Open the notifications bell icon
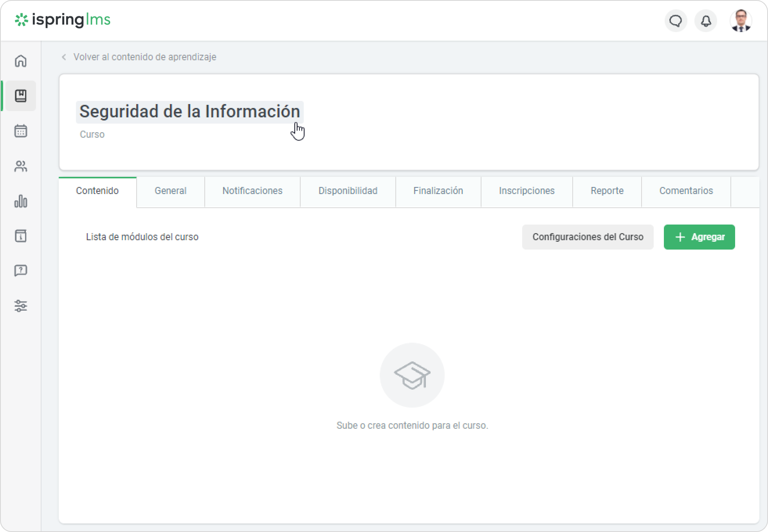768x532 pixels. [706, 21]
